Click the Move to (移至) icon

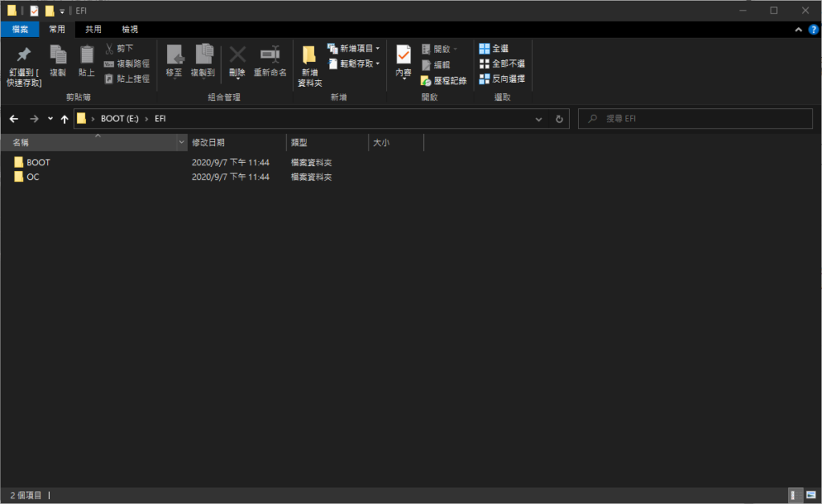(174, 56)
